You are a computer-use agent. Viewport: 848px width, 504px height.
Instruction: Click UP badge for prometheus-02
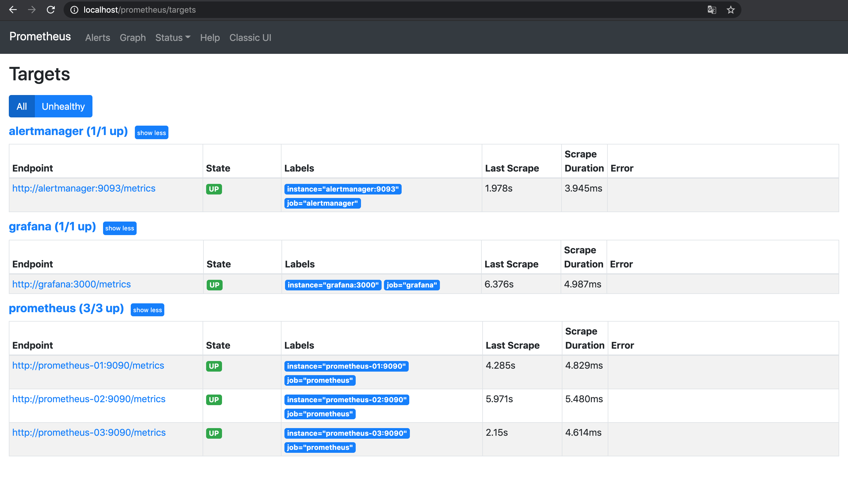click(214, 400)
